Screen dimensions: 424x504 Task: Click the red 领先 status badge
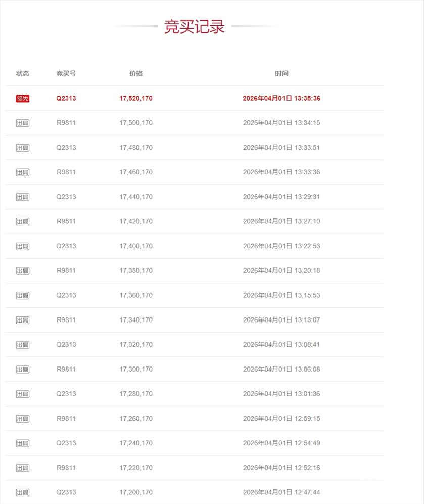point(23,99)
